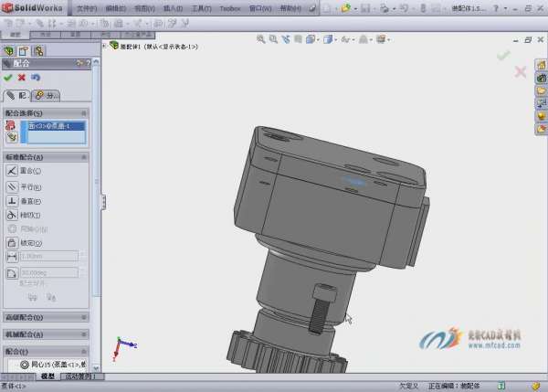Select the Coincident (重合) mate icon
This screenshot has height=392, width=548.
(12, 171)
